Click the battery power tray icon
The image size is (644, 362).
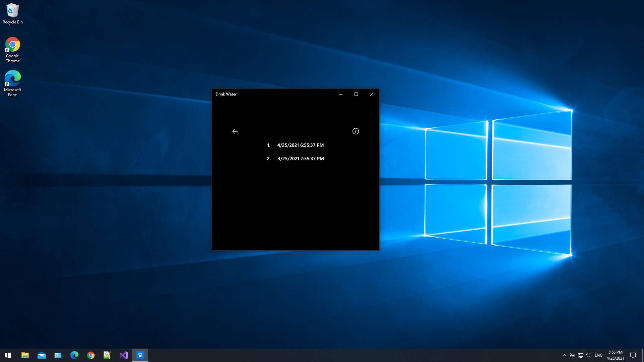573,355
